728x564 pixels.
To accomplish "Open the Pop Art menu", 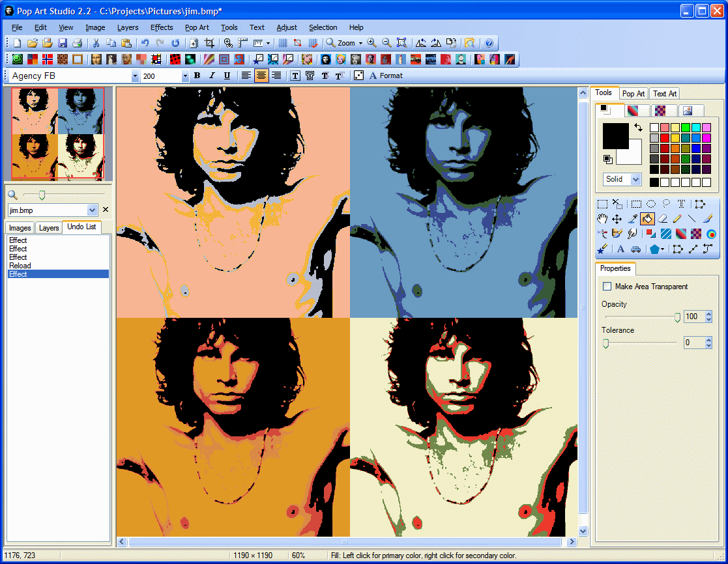I will (x=196, y=27).
